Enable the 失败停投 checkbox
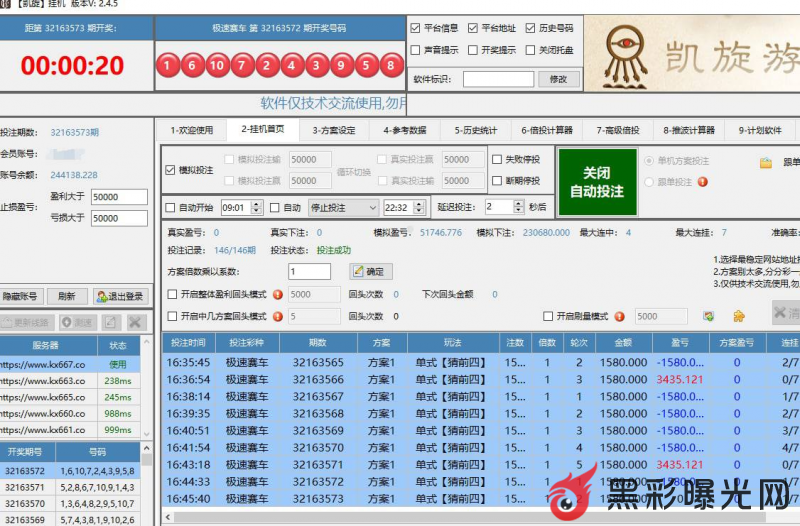800x526 pixels. pyautogui.click(x=497, y=159)
